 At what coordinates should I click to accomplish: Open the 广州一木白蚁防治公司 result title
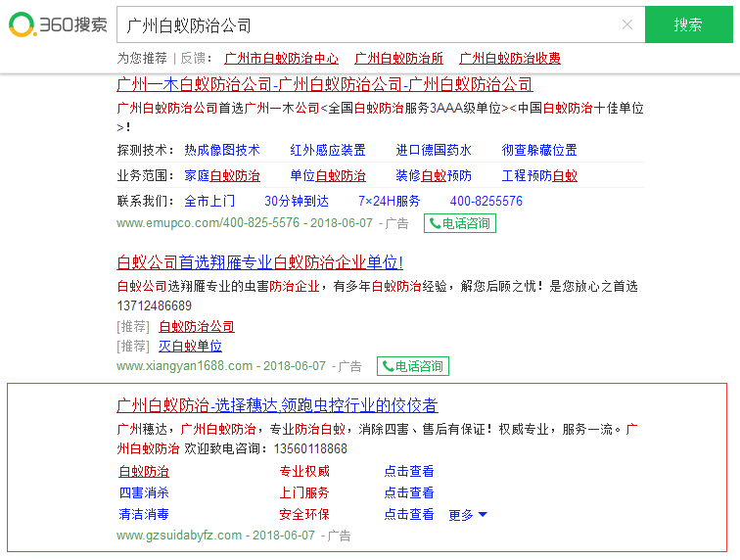click(324, 84)
